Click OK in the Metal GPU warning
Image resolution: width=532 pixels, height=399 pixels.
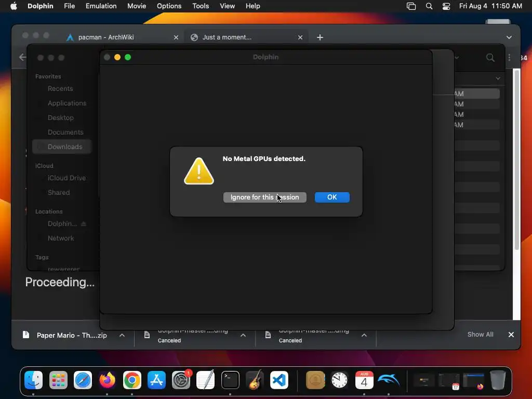(x=332, y=197)
